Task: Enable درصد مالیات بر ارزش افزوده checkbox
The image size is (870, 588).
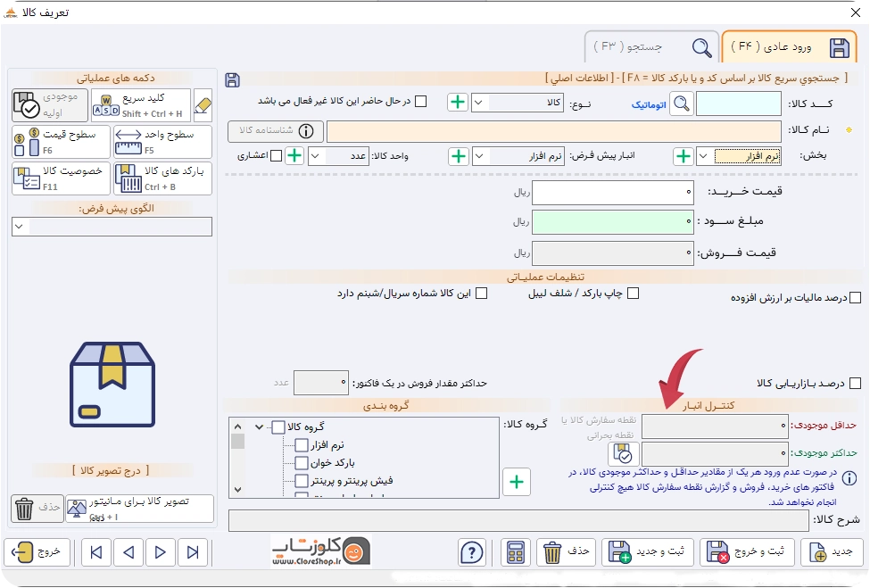Action: pos(856,298)
